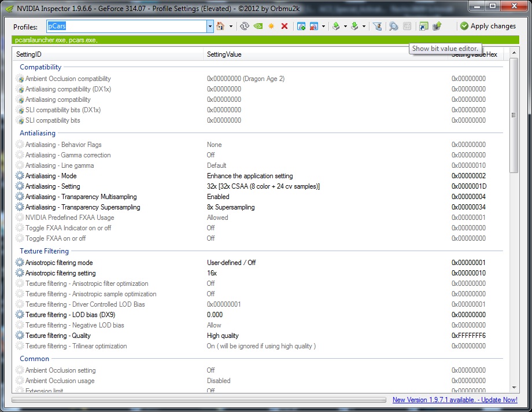The width and height of the screenshot is (532, 412).
Task: Click the last toolbar icon with green arrow
Action: [437, 26]
